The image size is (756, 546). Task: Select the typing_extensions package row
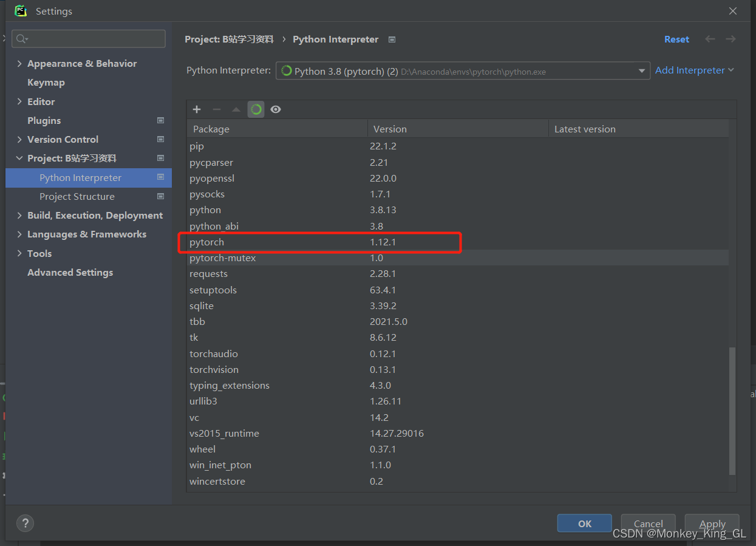458,385
